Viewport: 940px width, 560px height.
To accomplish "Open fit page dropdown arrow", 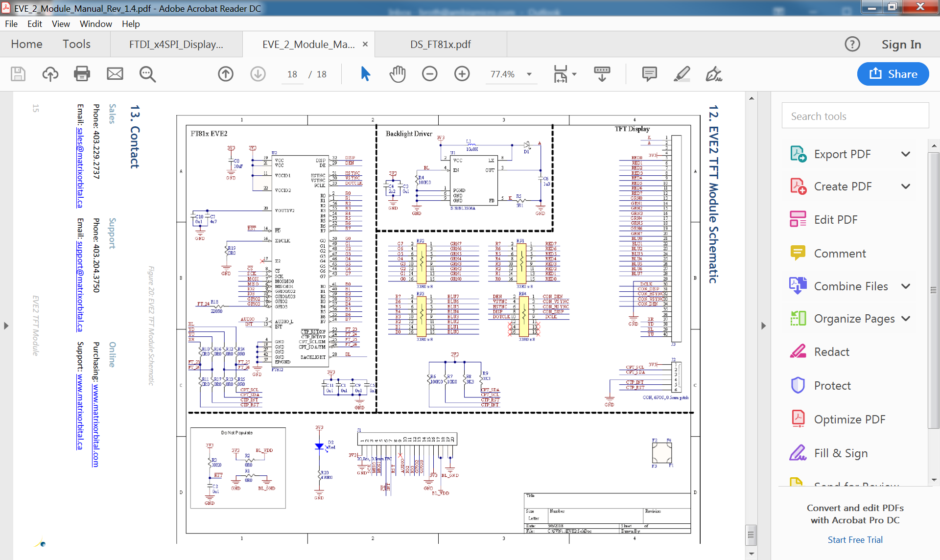I will [574, 74].
